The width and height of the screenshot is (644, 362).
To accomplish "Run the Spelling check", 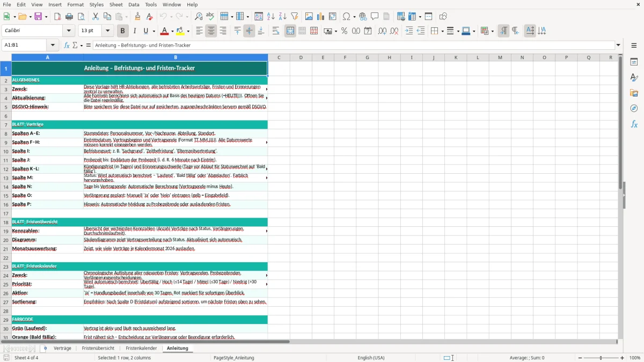I will [x=210, y=17].
